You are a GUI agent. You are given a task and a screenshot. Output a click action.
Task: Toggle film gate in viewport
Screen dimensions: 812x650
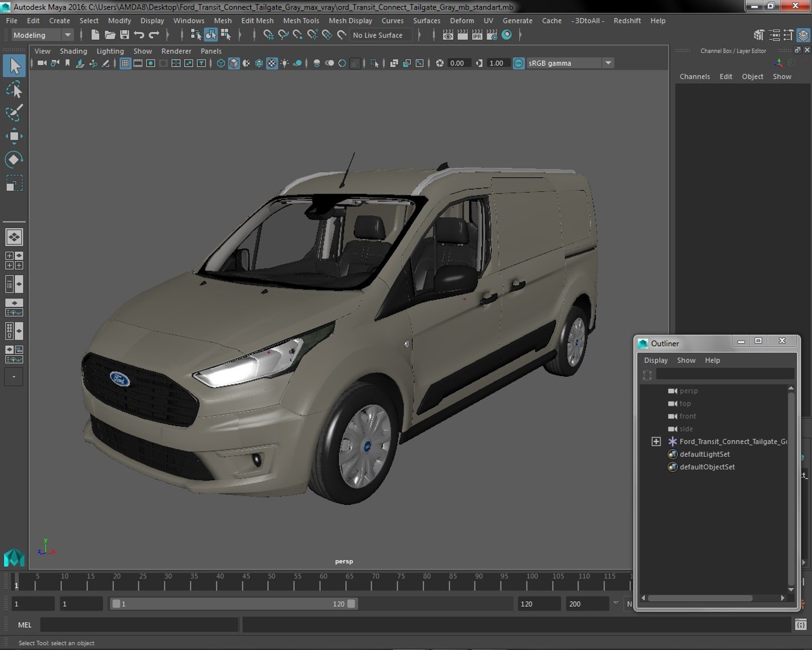(x=138, y=63)
